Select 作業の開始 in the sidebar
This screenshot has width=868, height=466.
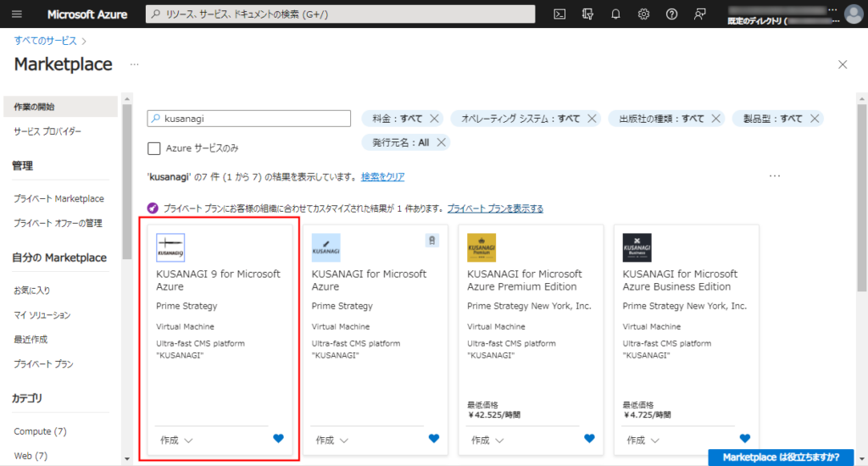pos(60,107)
